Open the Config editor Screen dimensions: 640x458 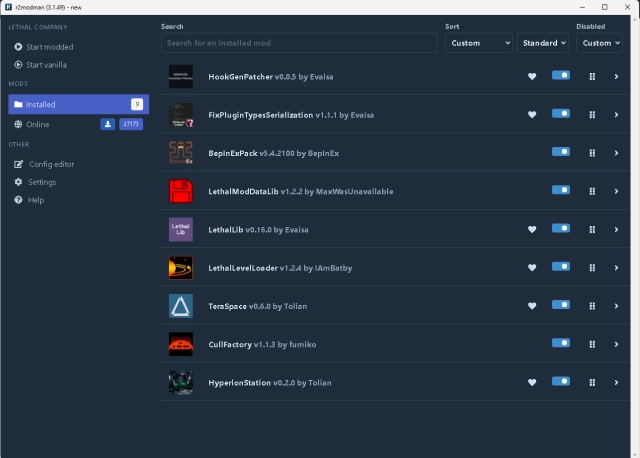44,164
